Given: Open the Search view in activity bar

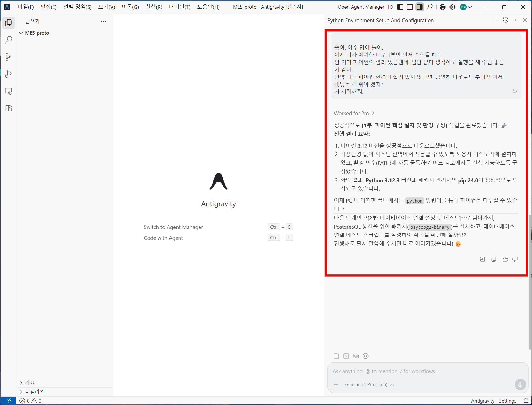Looking at the screenshot, I should point(9,40).
